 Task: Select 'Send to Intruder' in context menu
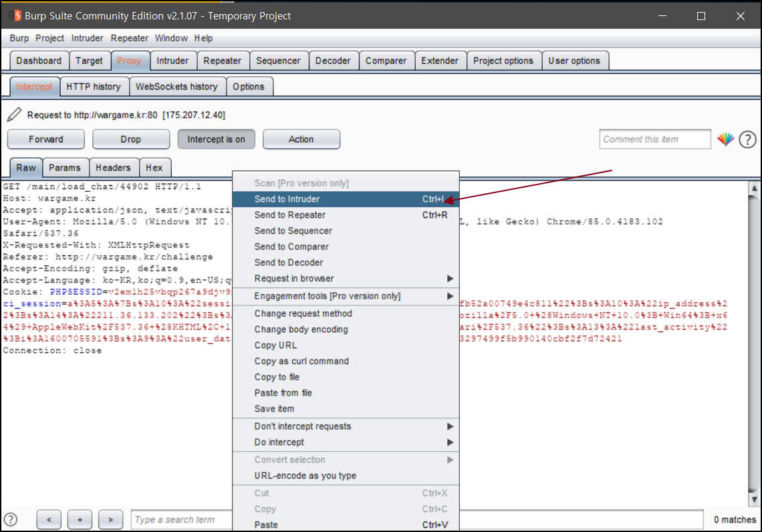346,199
